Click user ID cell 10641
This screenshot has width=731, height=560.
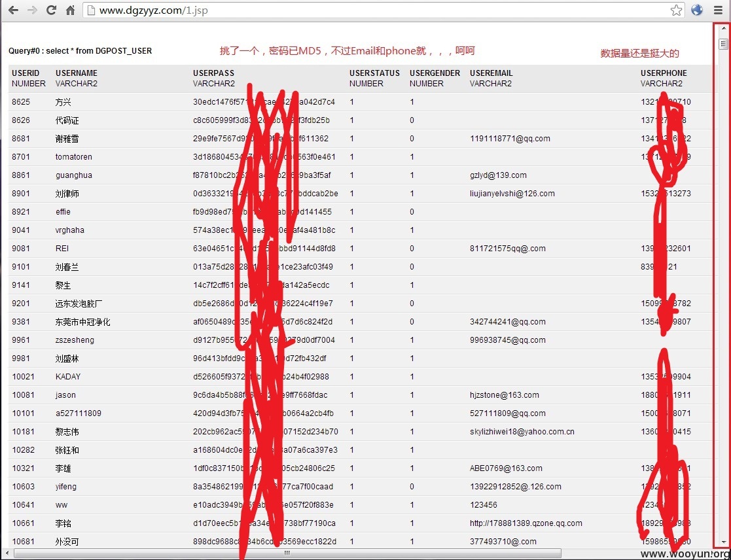point(24,505)
